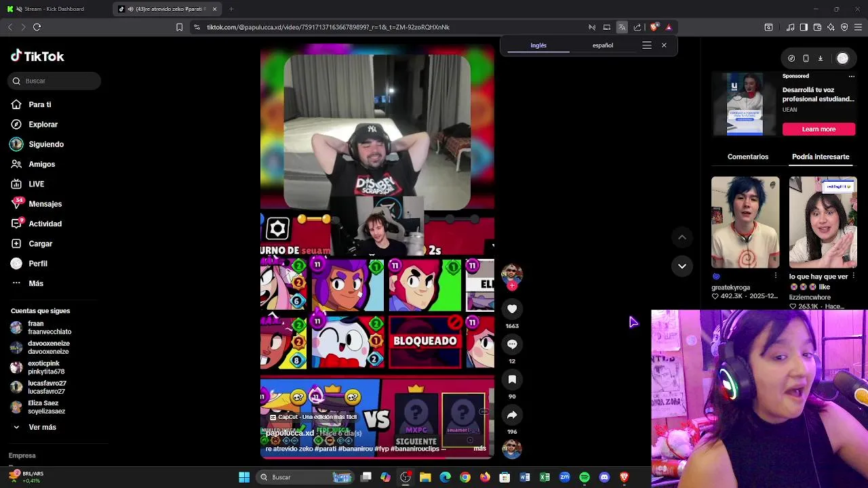Switch to Stream - Kick Dashboard tab
The image size is (868, 488).
[54, 9]
